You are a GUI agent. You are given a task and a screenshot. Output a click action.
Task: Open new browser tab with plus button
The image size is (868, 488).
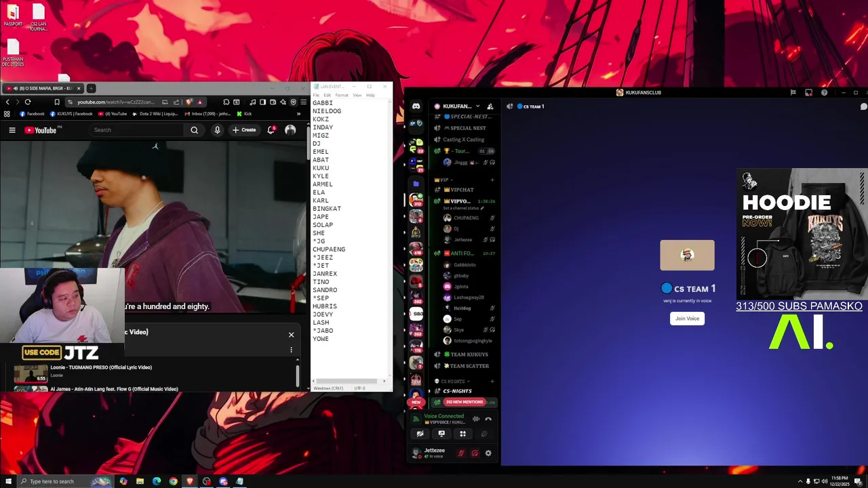tap(91, 88)
